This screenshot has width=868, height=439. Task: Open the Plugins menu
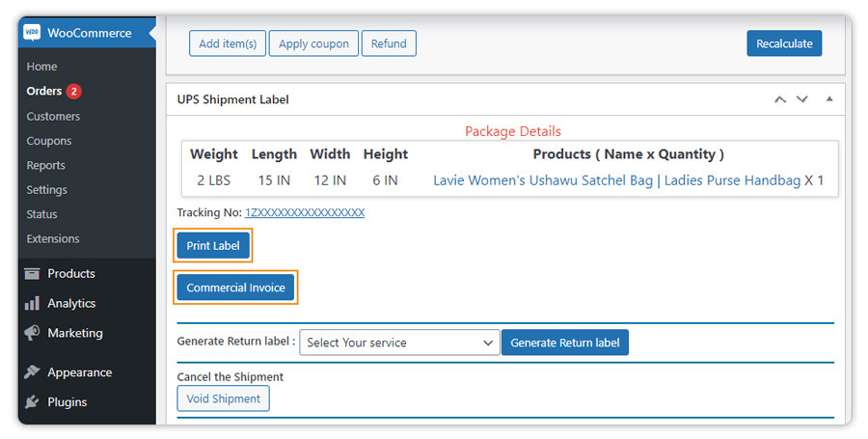pyautogui.click(x=67, y=402)
